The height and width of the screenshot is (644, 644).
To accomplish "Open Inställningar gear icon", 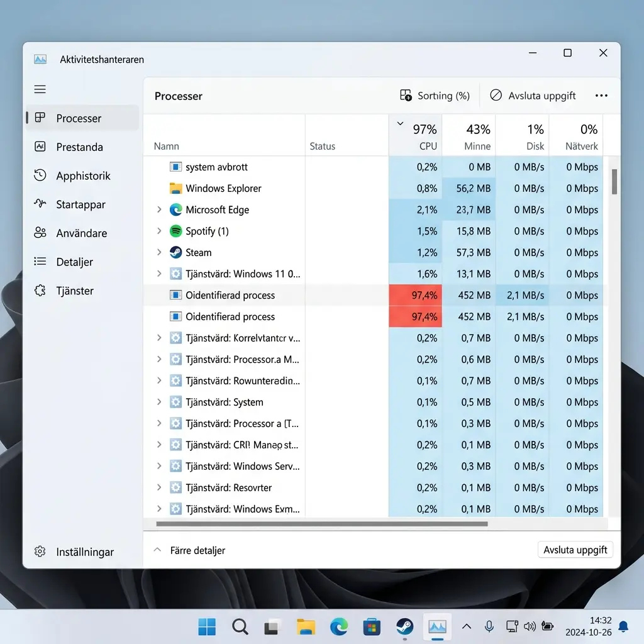I will [40, 551].
